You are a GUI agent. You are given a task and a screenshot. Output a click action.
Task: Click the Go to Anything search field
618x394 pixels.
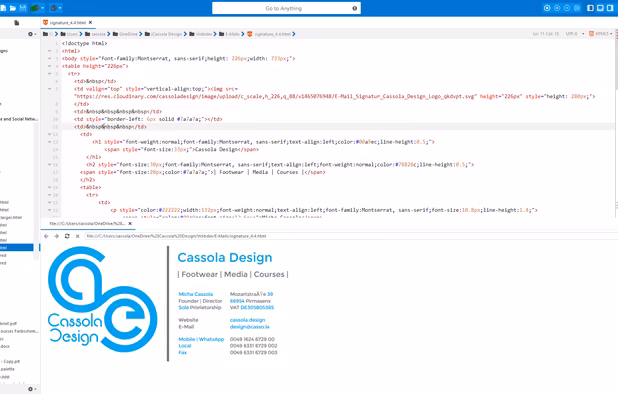pyautogui.click(x=286, y=8)
